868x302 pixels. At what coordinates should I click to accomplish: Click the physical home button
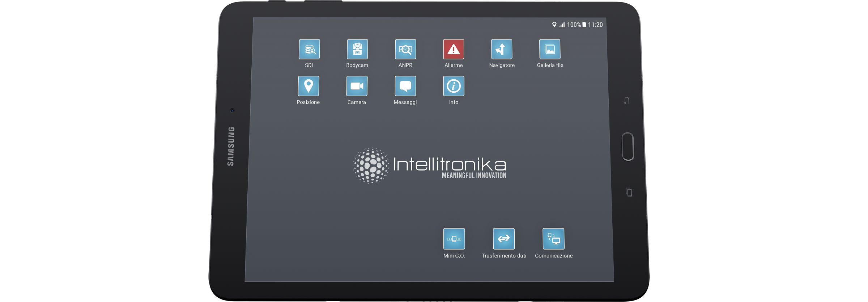click(x=628, y=147)
